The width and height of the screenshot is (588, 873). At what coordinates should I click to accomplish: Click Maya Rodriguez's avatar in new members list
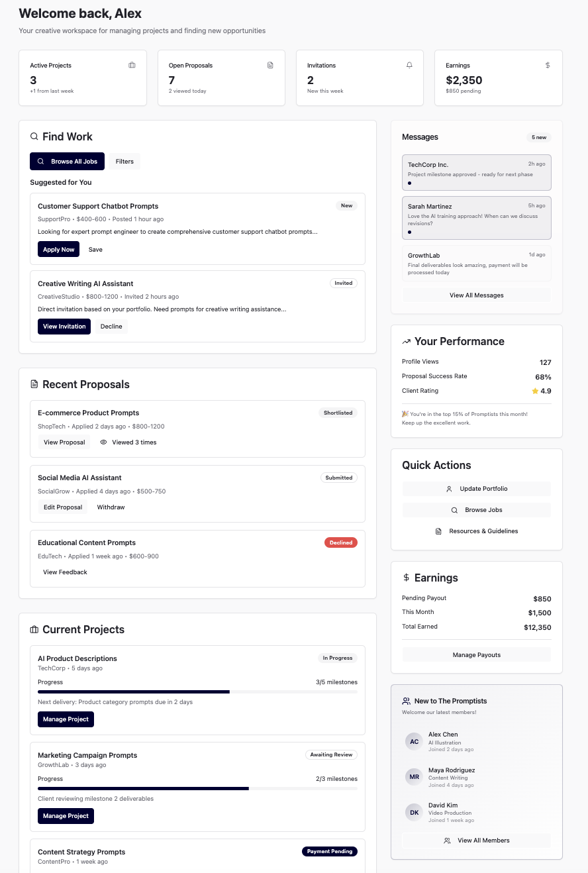pos(414,776)
